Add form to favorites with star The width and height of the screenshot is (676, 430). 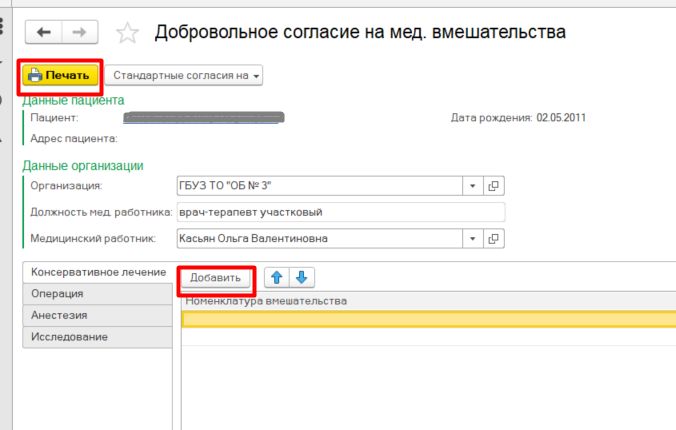tap(127, 33)
